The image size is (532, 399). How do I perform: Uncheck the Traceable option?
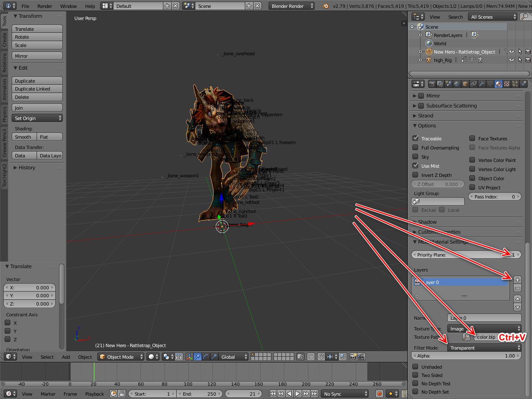pyautogui.click(x=415, y=138)
